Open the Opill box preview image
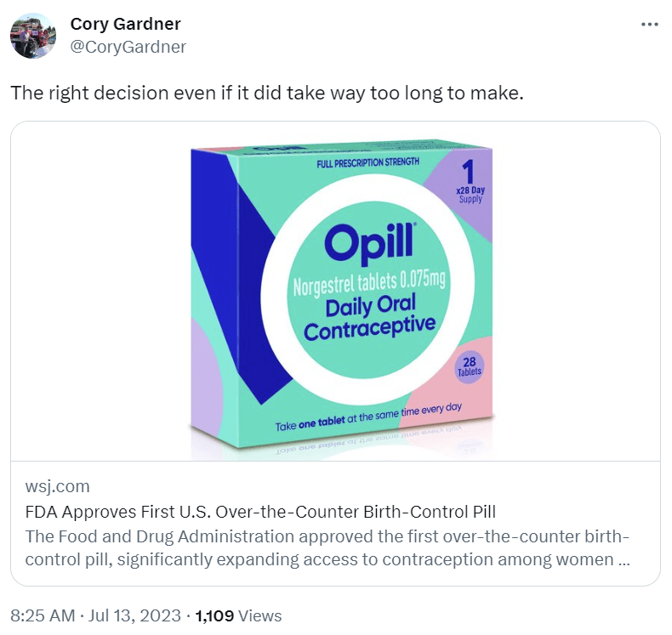Viewport: 672px width, 635px height. tap(335, 291)
